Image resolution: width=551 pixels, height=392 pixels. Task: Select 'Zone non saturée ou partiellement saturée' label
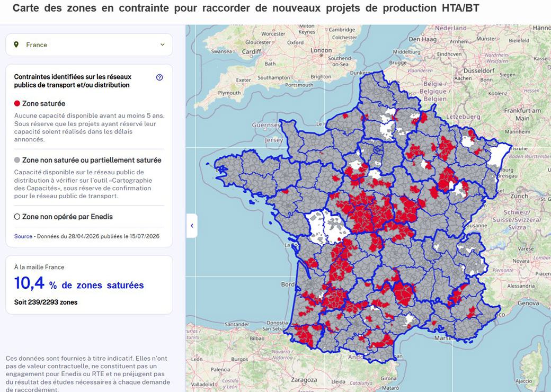pyautogui.click(x=92, y=160)
